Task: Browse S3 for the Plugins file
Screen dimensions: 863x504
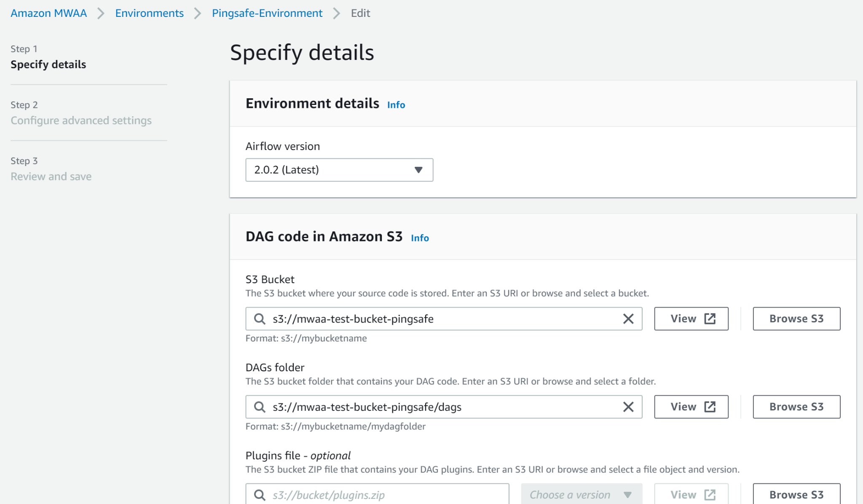Action: (x=796, y=495)
